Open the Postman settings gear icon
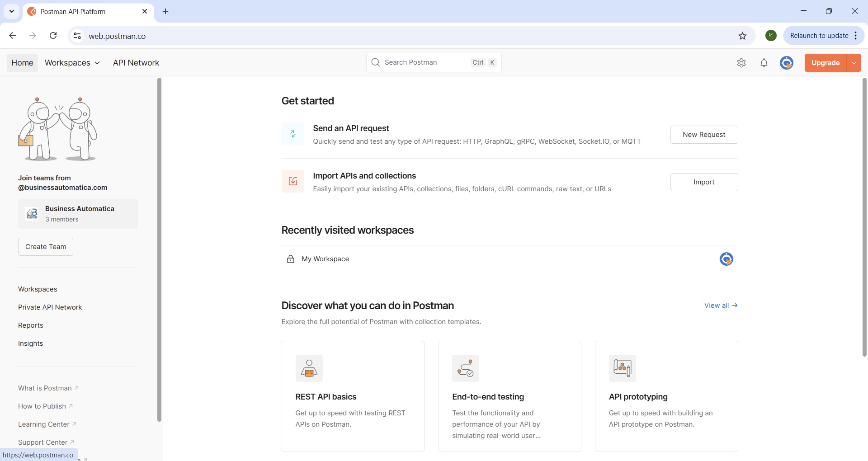Screen dimensions: 868x461 coord(741,63)
